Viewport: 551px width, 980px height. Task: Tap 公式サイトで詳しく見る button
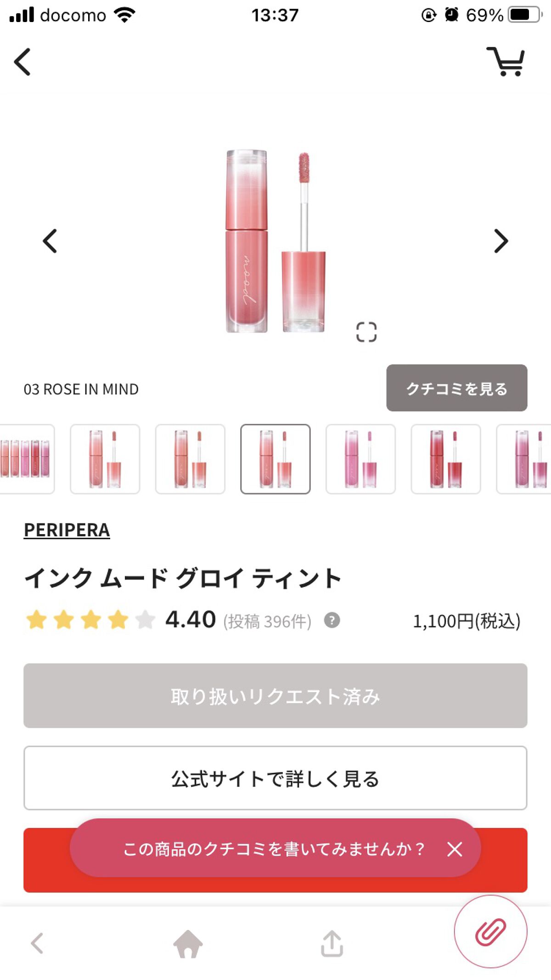point(275,778)
